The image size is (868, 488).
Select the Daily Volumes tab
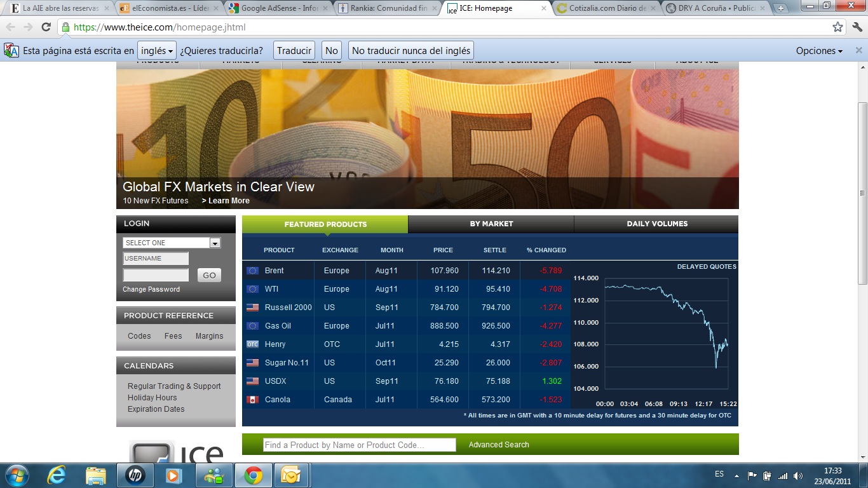[x=657, y=224]
